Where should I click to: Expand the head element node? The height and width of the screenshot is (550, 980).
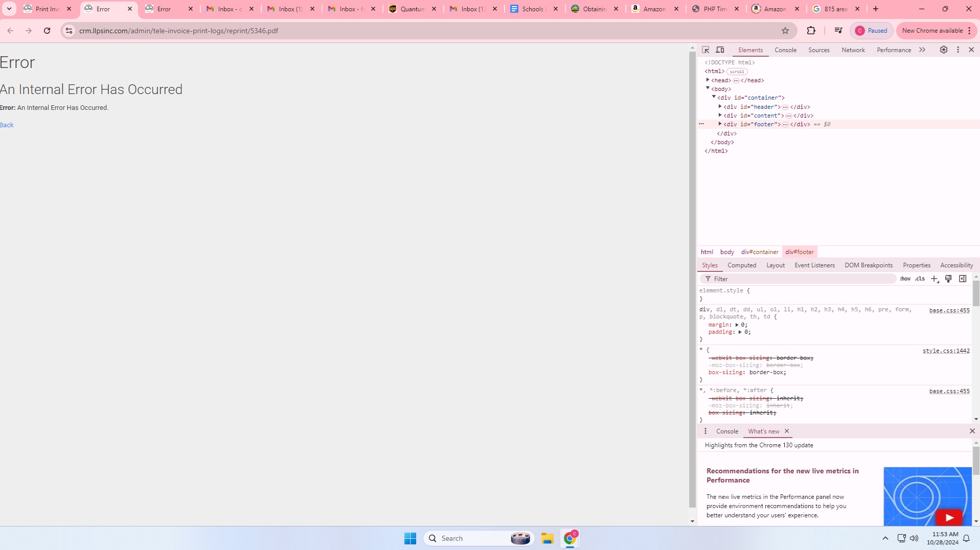[708, 80]
